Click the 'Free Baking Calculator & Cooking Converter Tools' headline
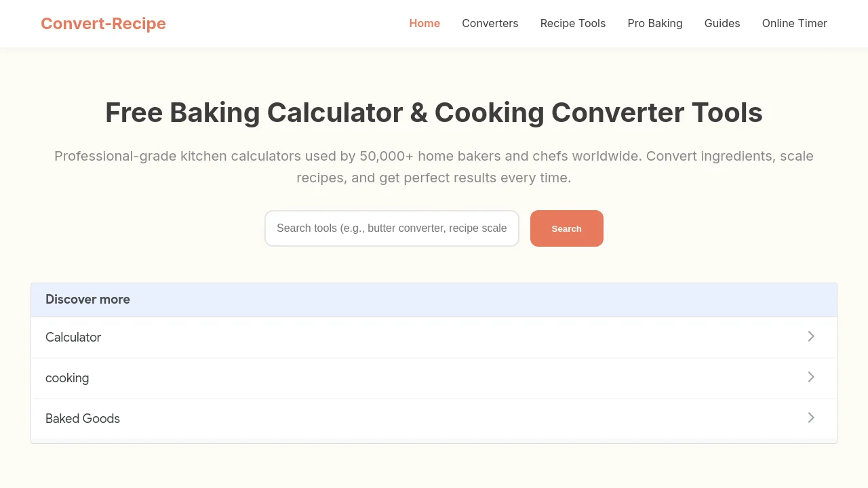This screenshot has height=488, width=868. 434,113
